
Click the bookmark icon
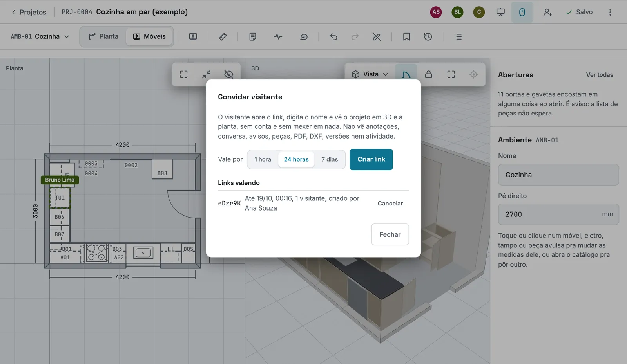(x=406, y=36)
